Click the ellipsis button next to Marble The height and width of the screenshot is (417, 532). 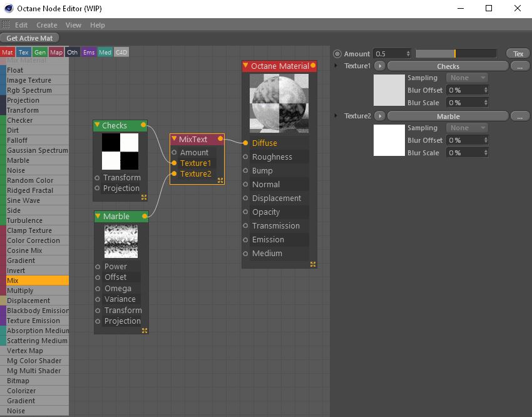coord(519,116)
